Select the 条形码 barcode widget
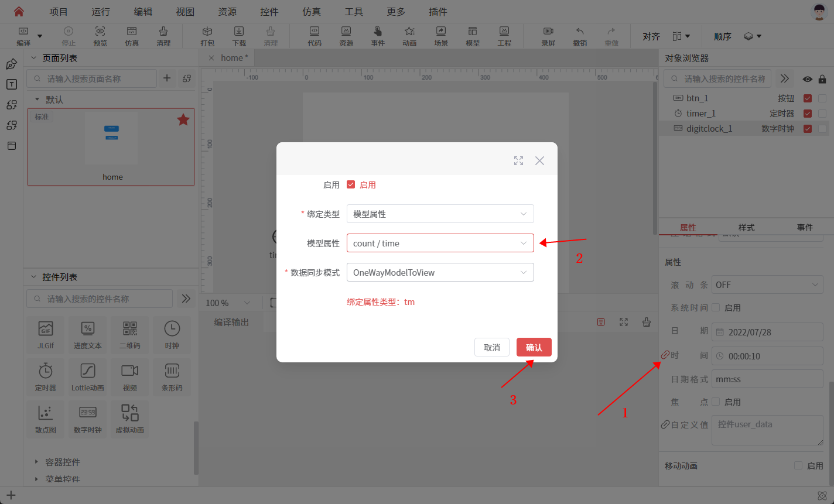The height and width of the screenshot is (504, 834). (x=172, y=378)
